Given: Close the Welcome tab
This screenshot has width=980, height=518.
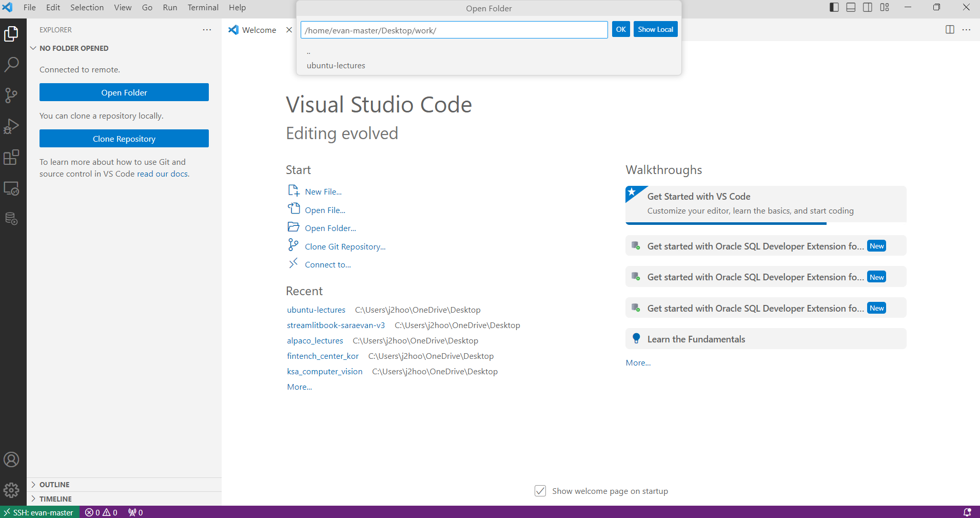Looking at the screenshot, I should tap(289, 30).
